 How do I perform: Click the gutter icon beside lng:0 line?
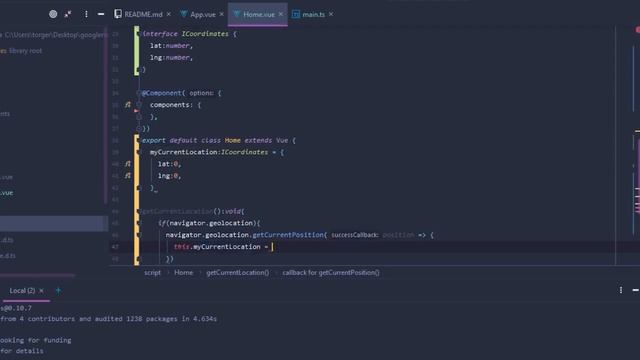pyautogui.click(x=128, y=176)
